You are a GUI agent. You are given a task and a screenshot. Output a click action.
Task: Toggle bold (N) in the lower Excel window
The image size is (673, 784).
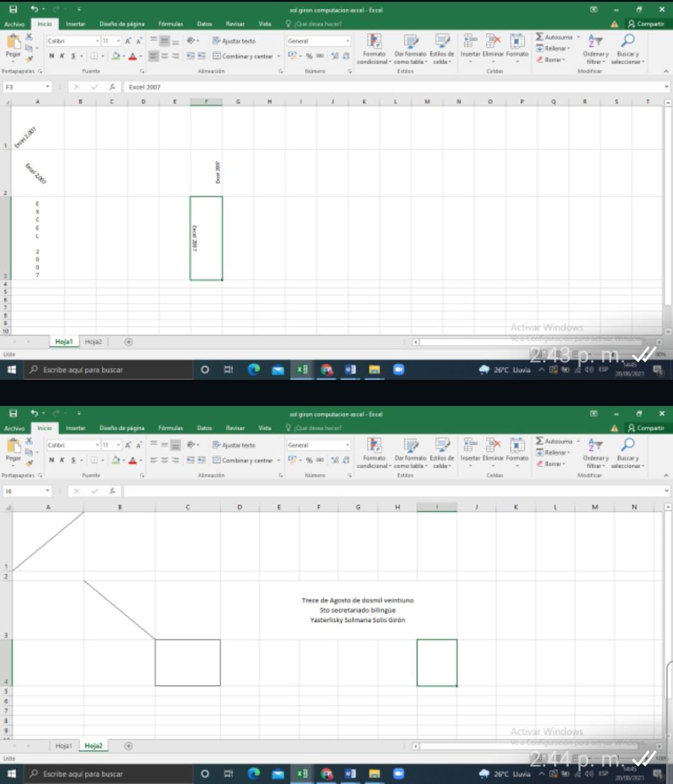pyautogui.click(x=52, y=460)
